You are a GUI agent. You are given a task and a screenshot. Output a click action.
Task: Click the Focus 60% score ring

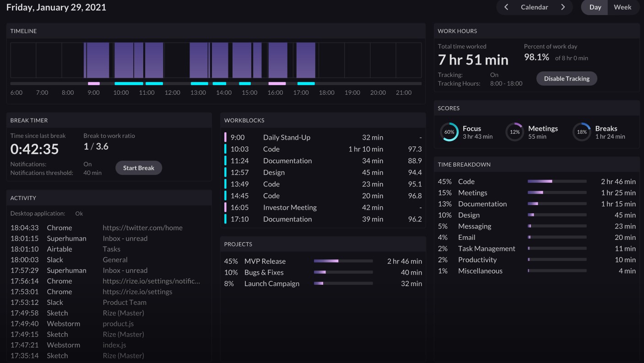click(449, 132)
